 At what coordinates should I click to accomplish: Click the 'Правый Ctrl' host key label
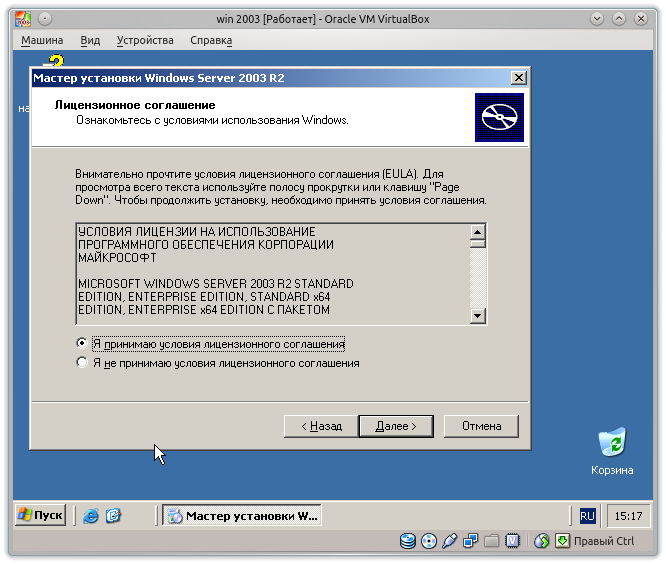(x=604, y=541)
